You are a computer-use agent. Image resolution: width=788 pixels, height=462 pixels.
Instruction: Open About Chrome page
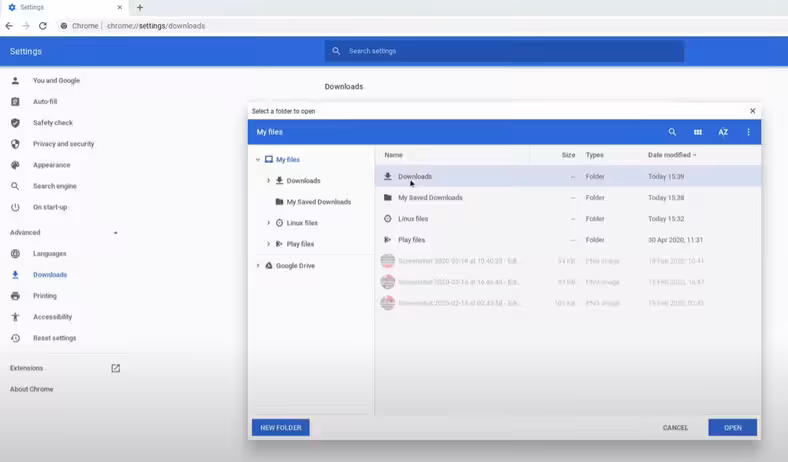pyautogui.click(x=31, y=390)
